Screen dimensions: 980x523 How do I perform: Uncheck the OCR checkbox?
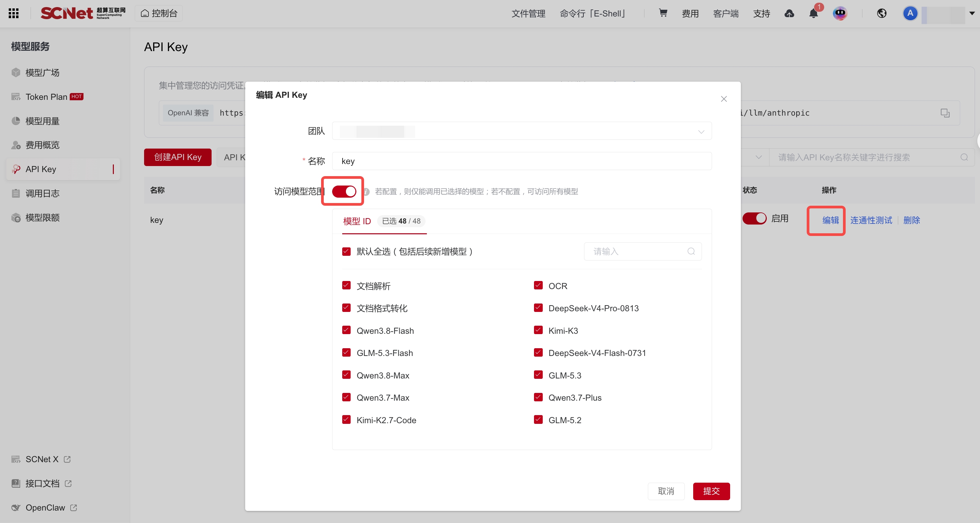pos(538,285)
